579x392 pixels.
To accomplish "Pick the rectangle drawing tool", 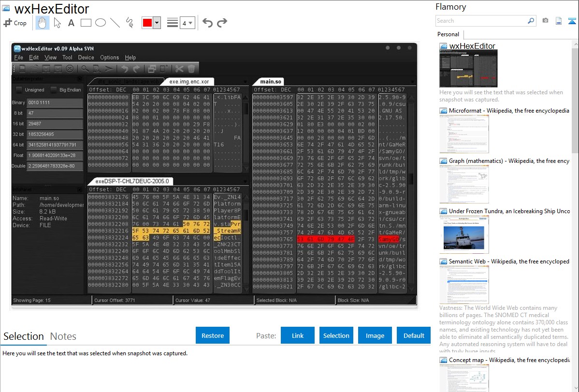I will tap(86, 23).
